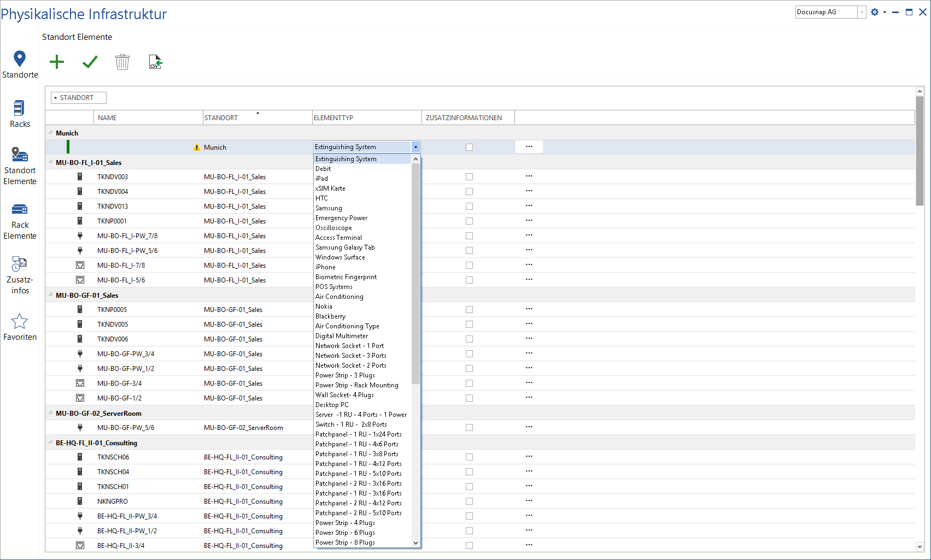Toggle the Zusatzinformationen checkbox for MU-BO-GF-PW_5/6

[469, 427]
